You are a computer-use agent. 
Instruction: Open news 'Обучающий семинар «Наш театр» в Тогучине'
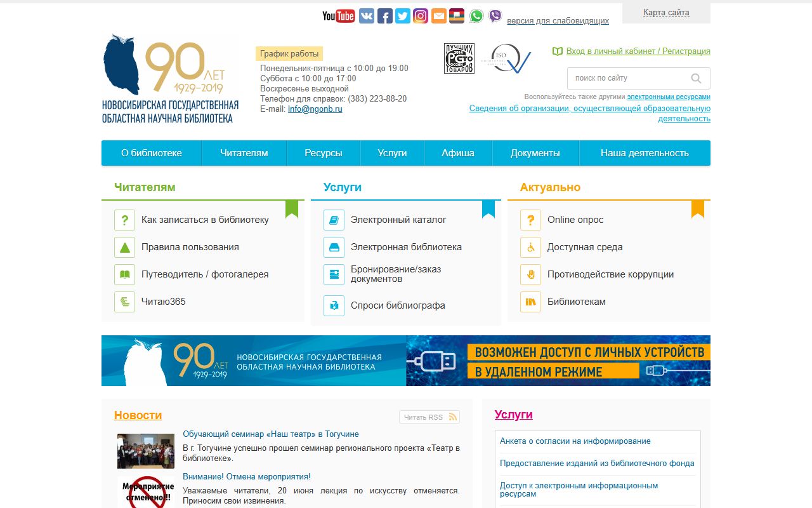(271, 434)
